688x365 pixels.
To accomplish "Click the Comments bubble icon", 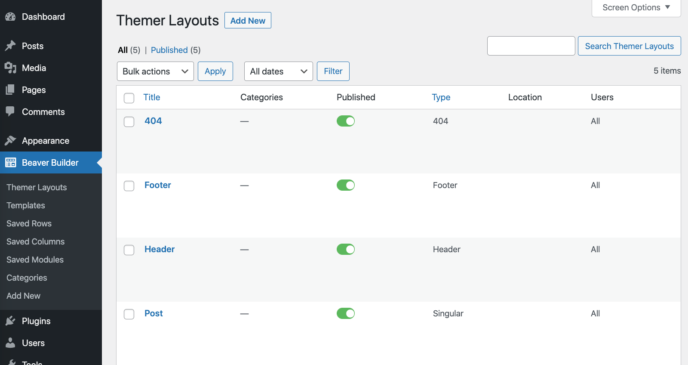I will point(11,111).
